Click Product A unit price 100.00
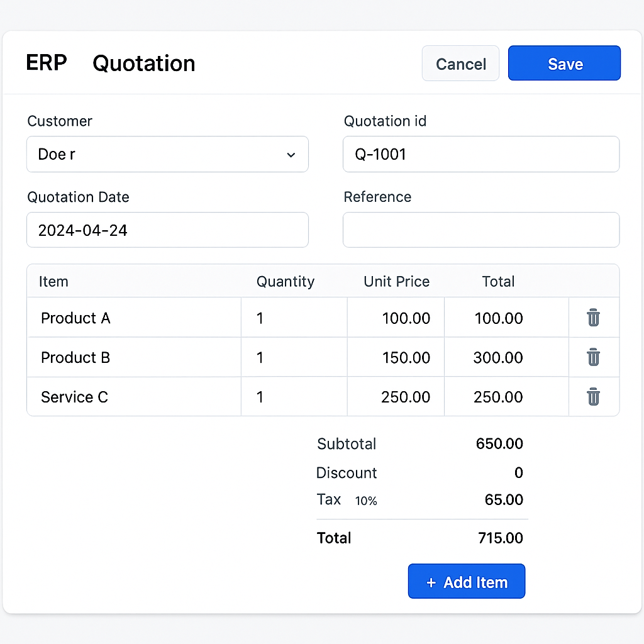The width and height of the screenshot is (644, 644). 406,318
